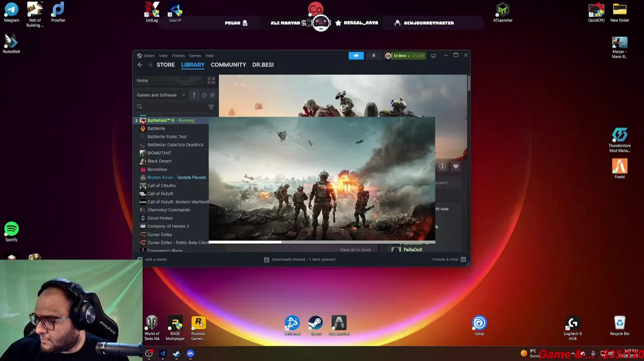The height and width of the screenshot is (361, 644).
Task: Go back with Steam back arrow
Action: (x=140, y=65)
